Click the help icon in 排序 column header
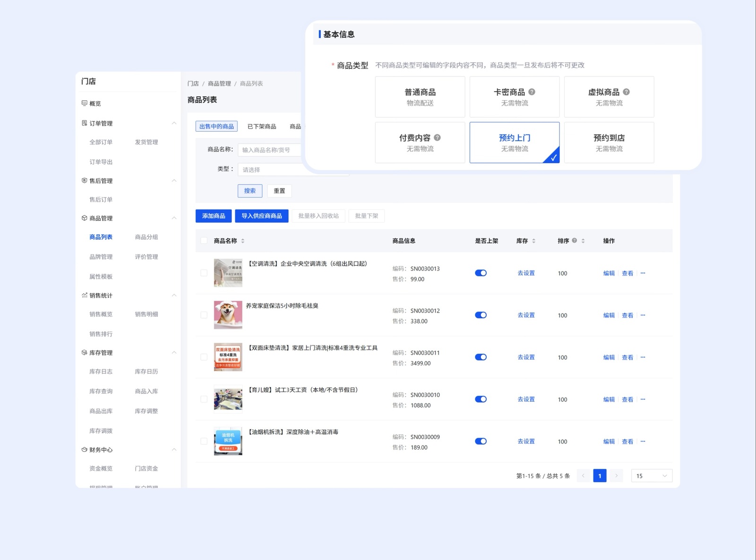 tap(575, 240)
